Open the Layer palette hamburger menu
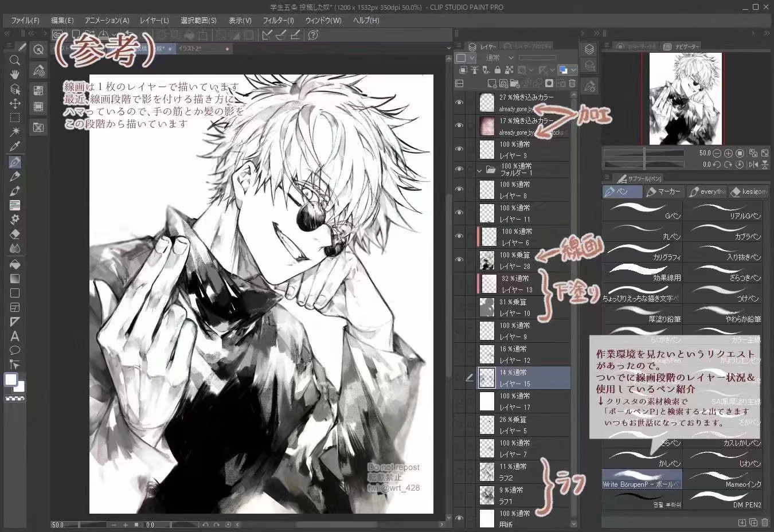The height and width of the screenshot is (532, 774). 458,46
